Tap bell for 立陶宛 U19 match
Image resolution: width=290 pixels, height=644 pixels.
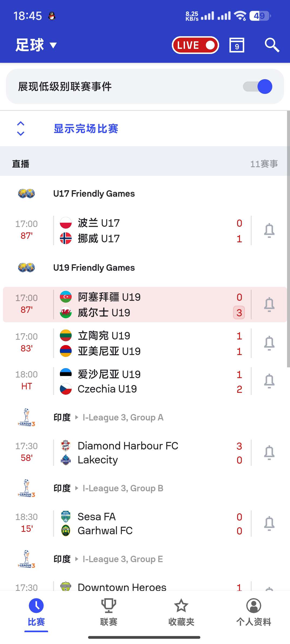(x=269, y=343)
